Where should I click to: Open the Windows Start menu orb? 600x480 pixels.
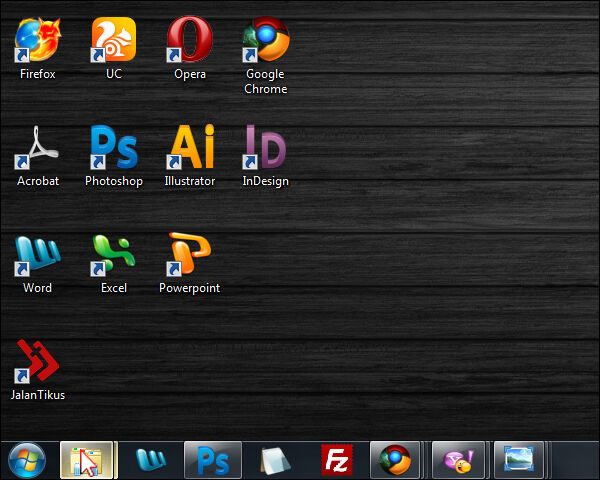click(27, 460)
